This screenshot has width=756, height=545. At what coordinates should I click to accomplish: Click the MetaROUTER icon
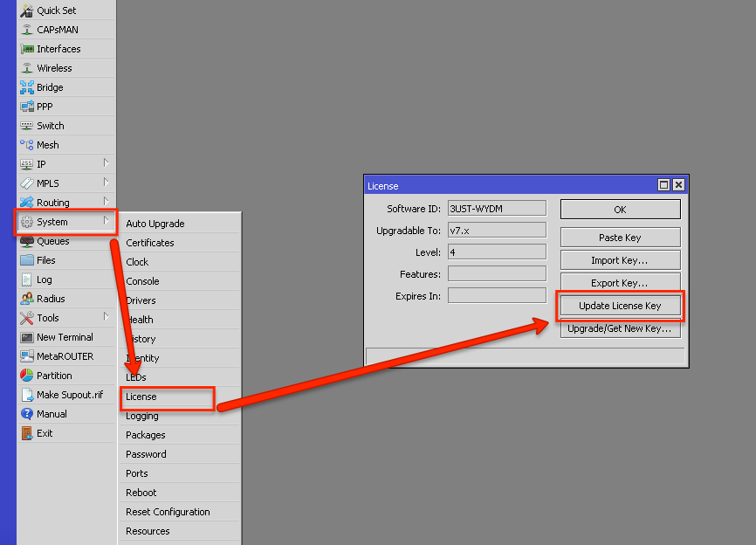(27, 356)
